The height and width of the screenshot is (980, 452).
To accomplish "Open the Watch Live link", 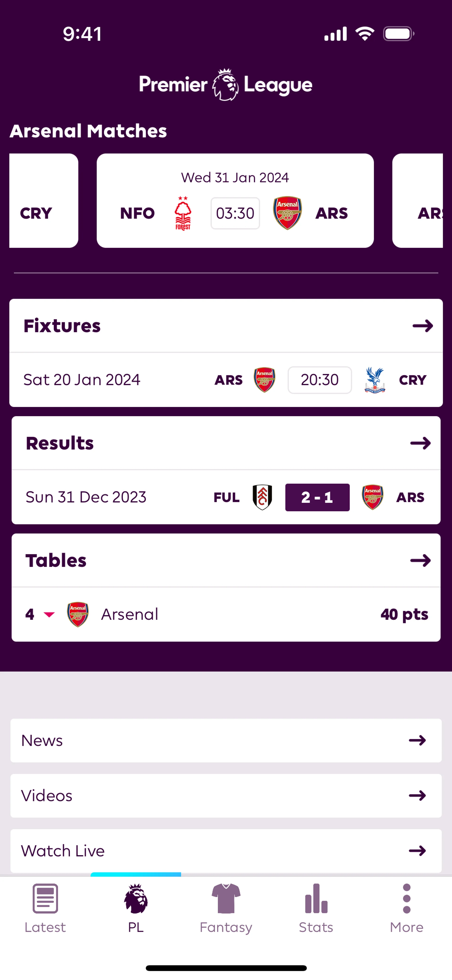I will pyautogui.click(x=226, y=851).
